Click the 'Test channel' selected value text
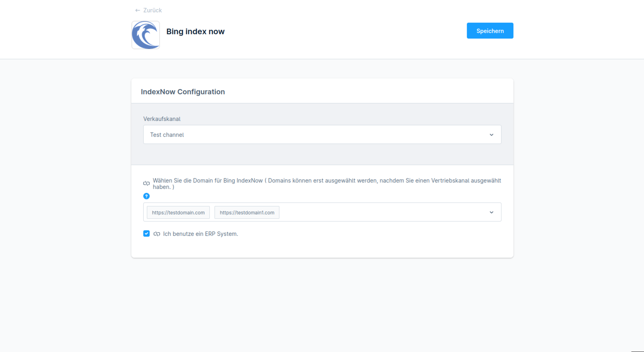 (167, 135)
